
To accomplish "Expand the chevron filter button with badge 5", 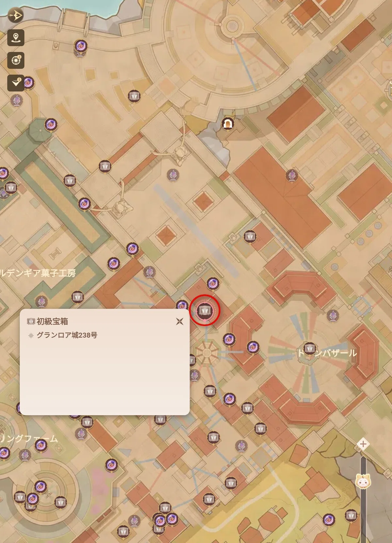I will (x=16, y=83).
